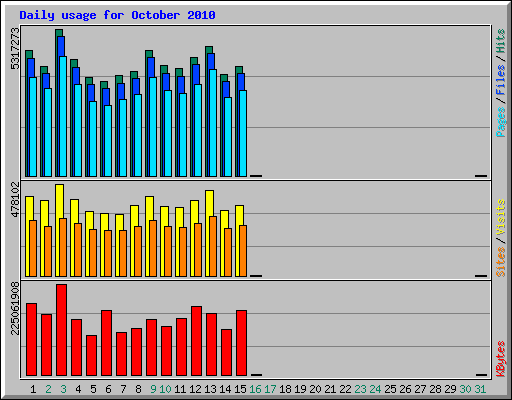Click day label 26 on the x-axis
Screen dimensions: 512x400
(x=405, y=389)
